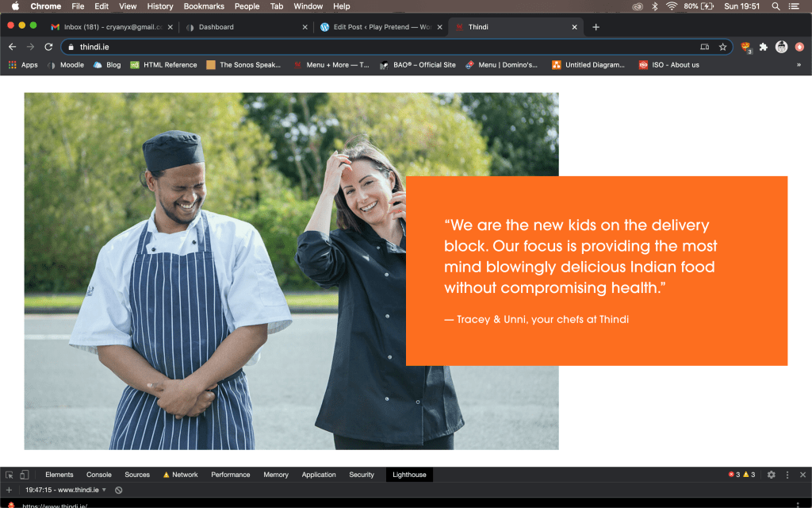
Task: Click the red error count badge in DevTools
Action: coord(733,475)
